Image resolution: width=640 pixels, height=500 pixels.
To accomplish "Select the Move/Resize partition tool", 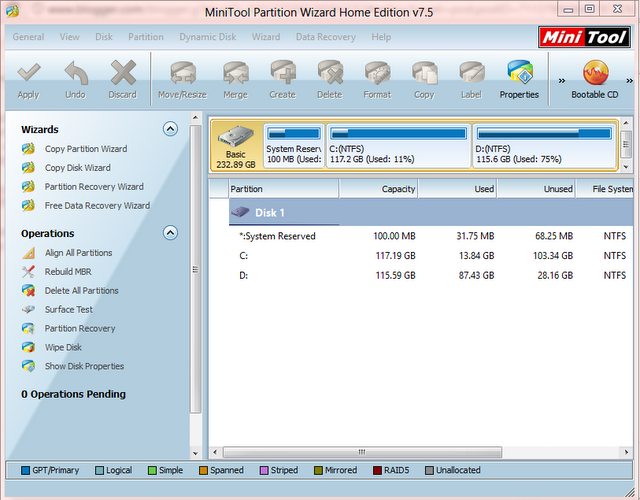I will 182,80.
